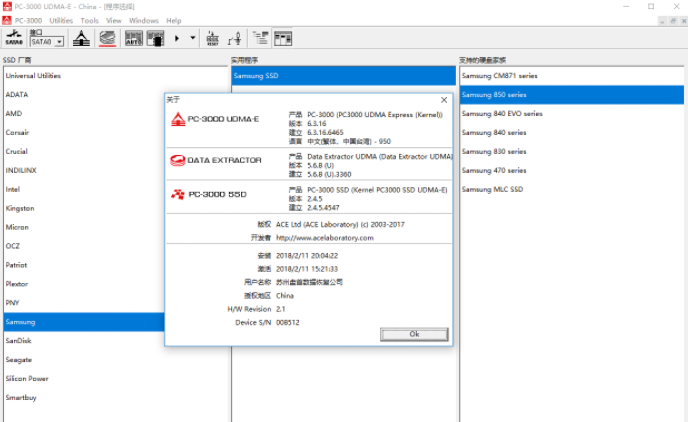The height and width of the screenshot is (422, 688).
Task: Select Samsung 470 series
Action: 572,170
